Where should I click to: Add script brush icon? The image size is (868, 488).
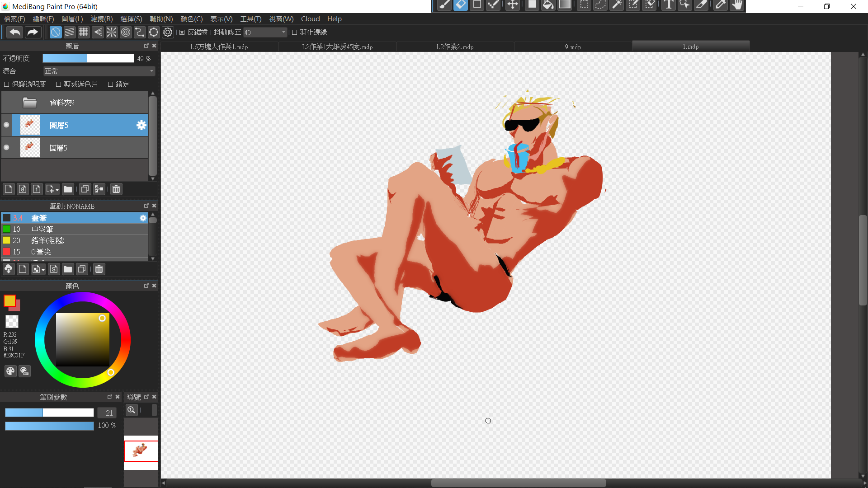(54, 269)
